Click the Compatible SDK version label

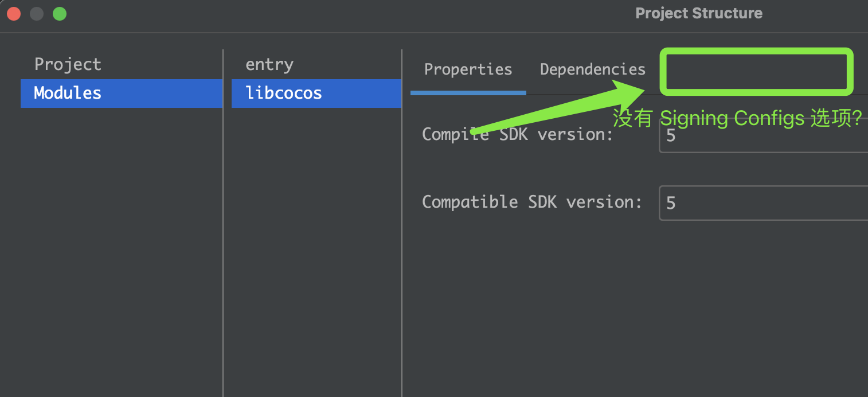[531, 202]
